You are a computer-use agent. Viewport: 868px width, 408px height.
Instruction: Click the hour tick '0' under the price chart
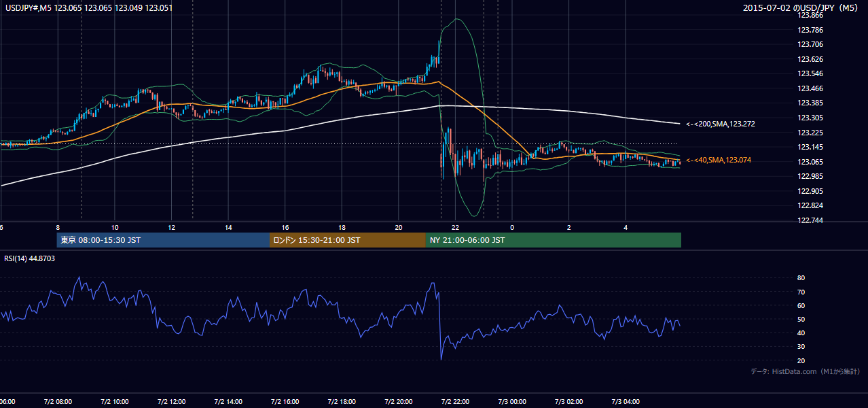click(513, 227)
